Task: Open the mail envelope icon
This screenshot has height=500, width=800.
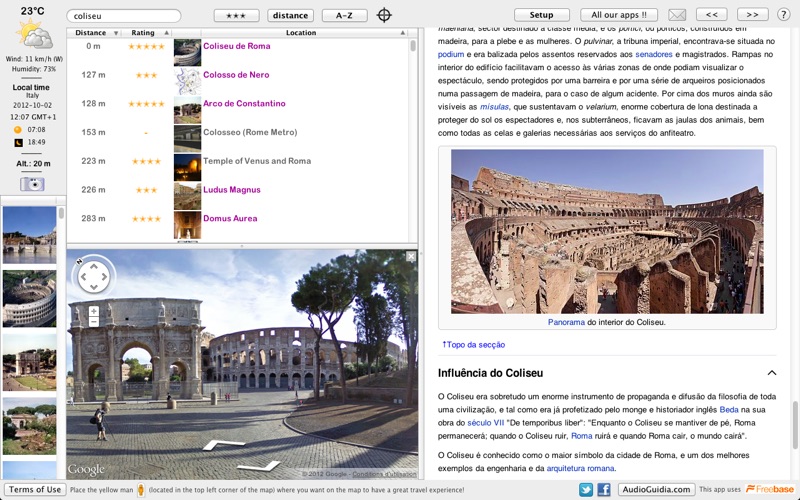Action: tap(677, 15)
